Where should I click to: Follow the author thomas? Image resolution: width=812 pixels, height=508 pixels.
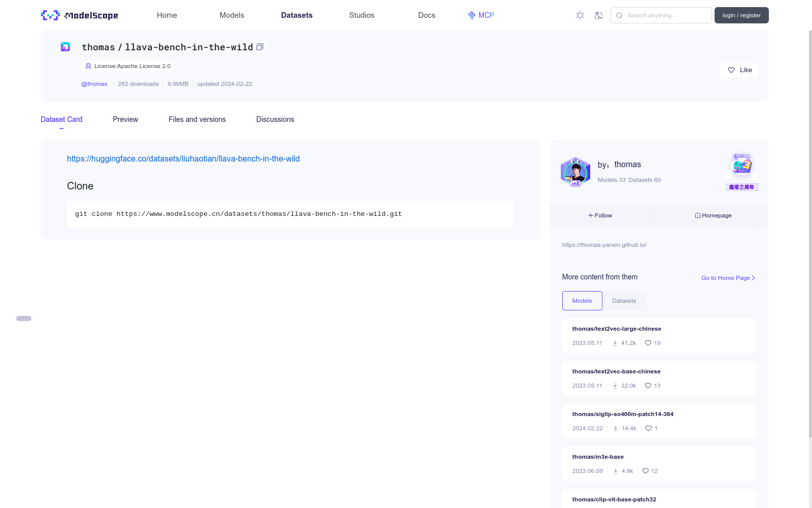point(600,215)
